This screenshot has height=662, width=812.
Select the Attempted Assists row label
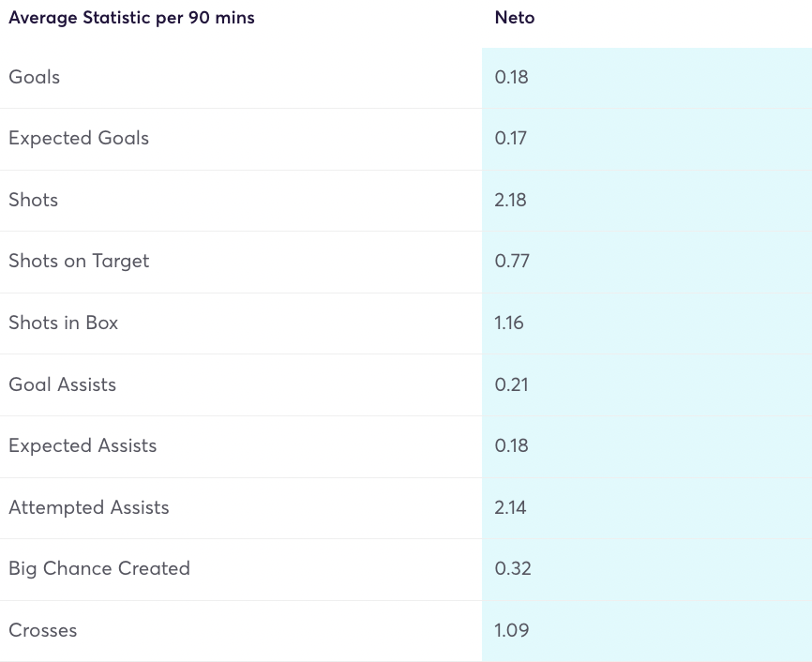(89, 507)
